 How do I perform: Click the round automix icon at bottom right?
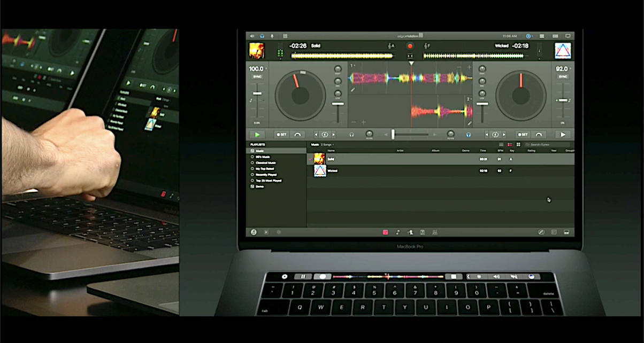(x=541, y=232)
